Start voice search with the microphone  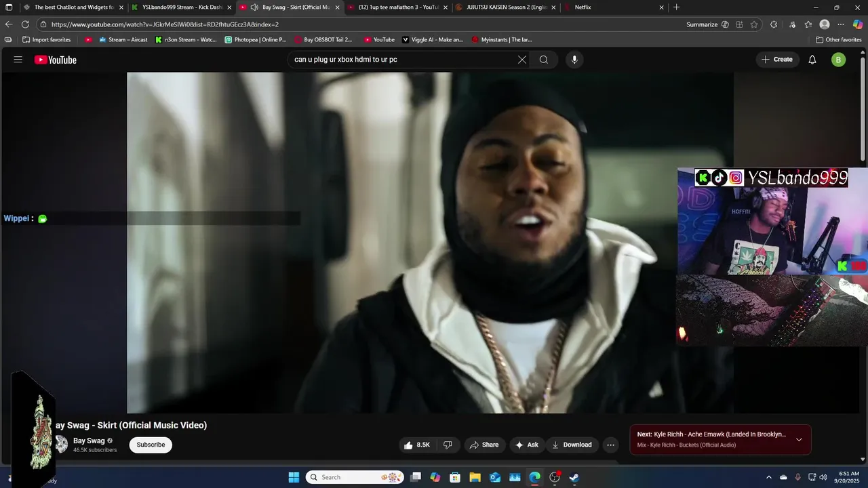click(x=574, y=60)
